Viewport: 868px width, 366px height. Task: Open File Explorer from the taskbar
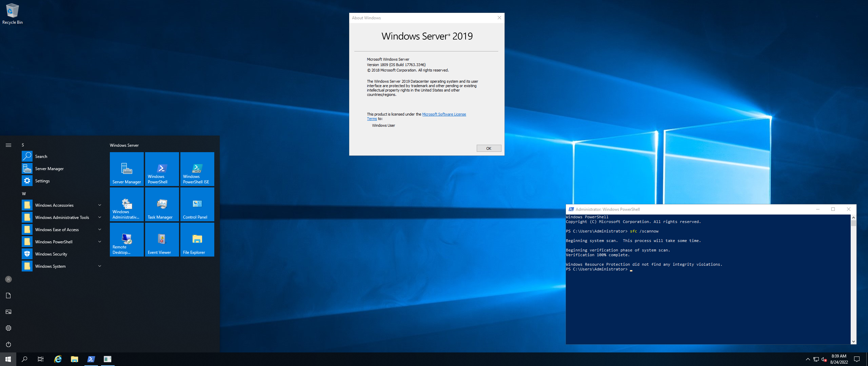tap(75, 359)
